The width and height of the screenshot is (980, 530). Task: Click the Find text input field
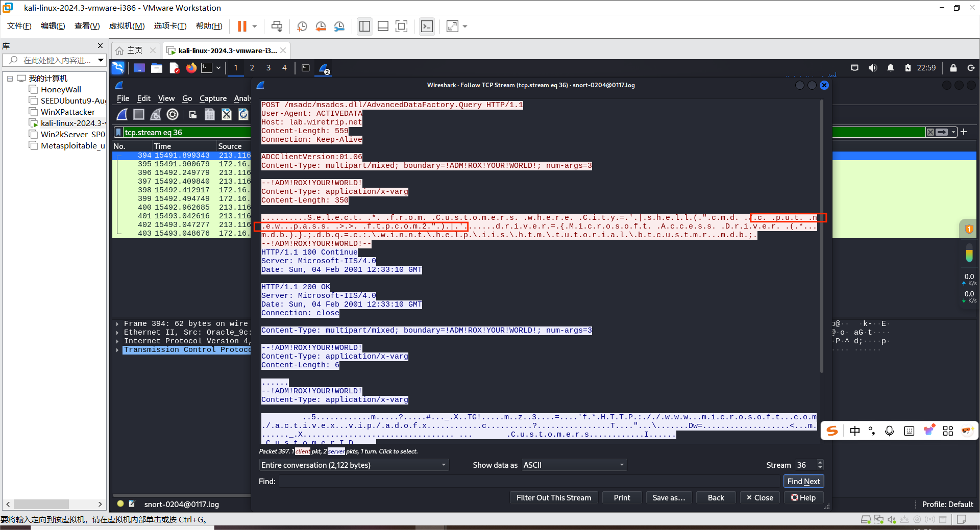[529, 482]
